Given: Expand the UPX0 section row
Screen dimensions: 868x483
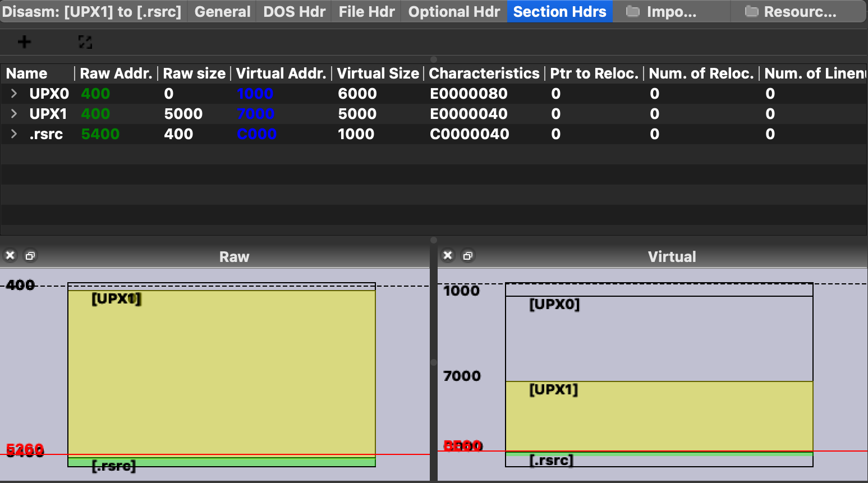Looking at the screenshot, I should pos(14,93).
